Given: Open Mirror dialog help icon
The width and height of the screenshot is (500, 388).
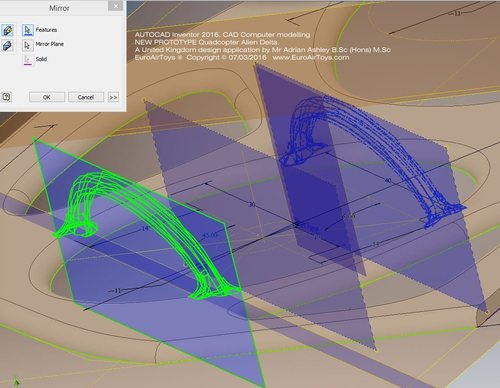Looking at the screenshot, I should [x=7, y=97].
